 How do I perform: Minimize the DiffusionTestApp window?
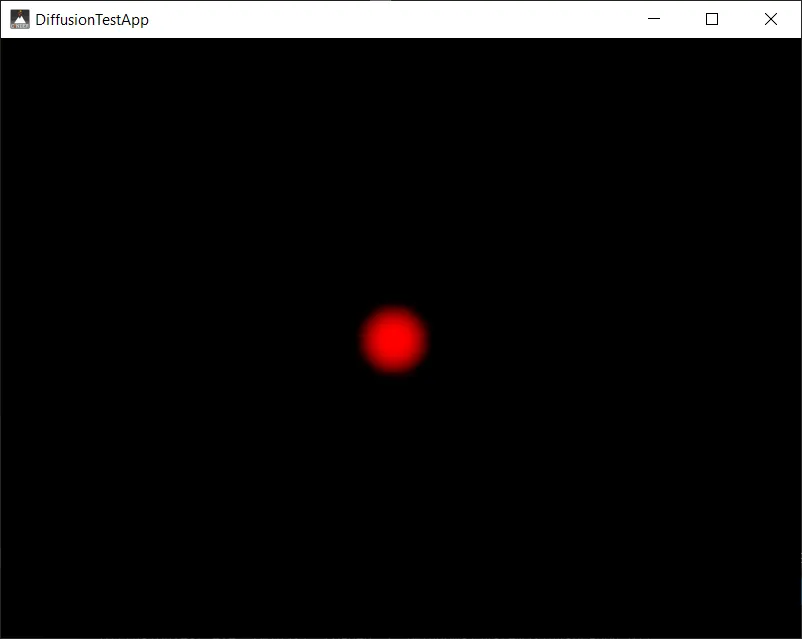click(x=654, y=19)
